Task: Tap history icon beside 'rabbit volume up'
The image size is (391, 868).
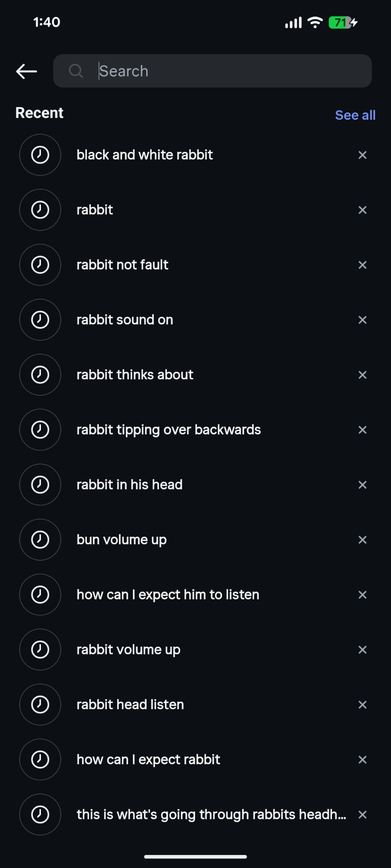Action: [x=40, y=649]
